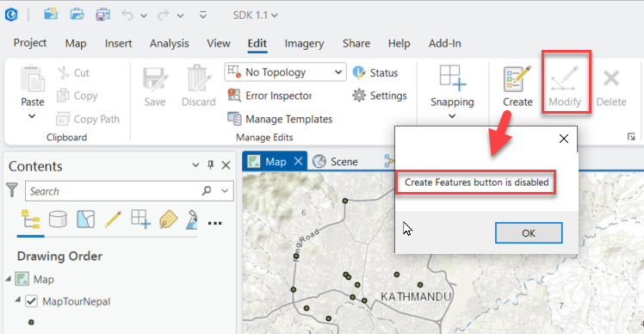Image resolution: width=644 pixels, height=334 pixels.
Task: Toggle Snapping on the Edit ribbon
Action: [x=452, y=86]
